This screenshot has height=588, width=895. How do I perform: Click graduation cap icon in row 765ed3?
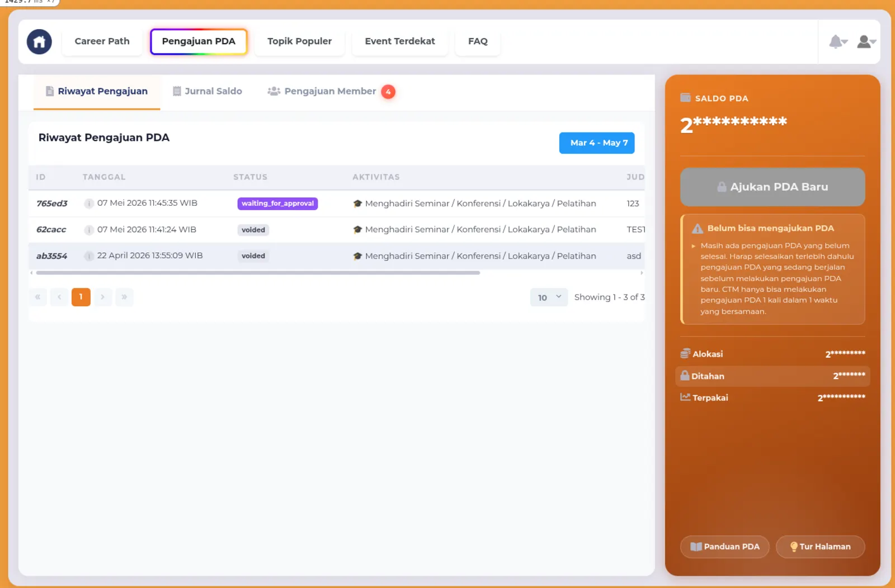tap(357, 203)
